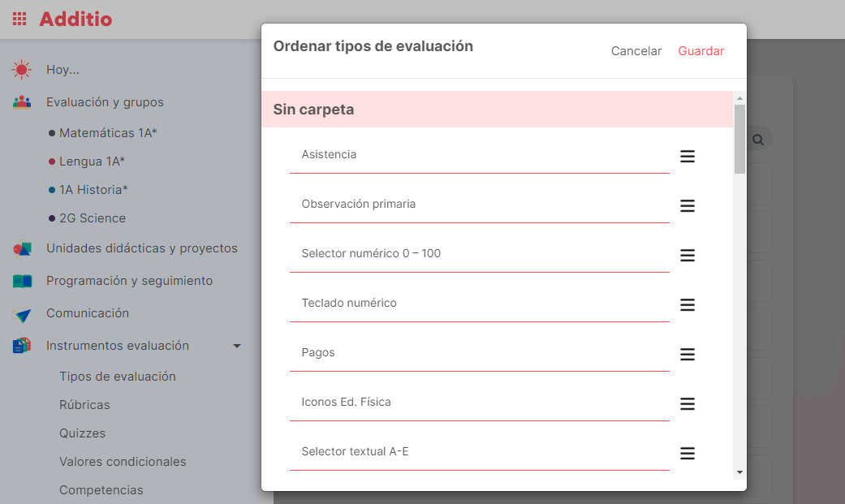Select the Matemáticas 1A* group
Viewport: 845px width, 504px height.
(108, 132)
